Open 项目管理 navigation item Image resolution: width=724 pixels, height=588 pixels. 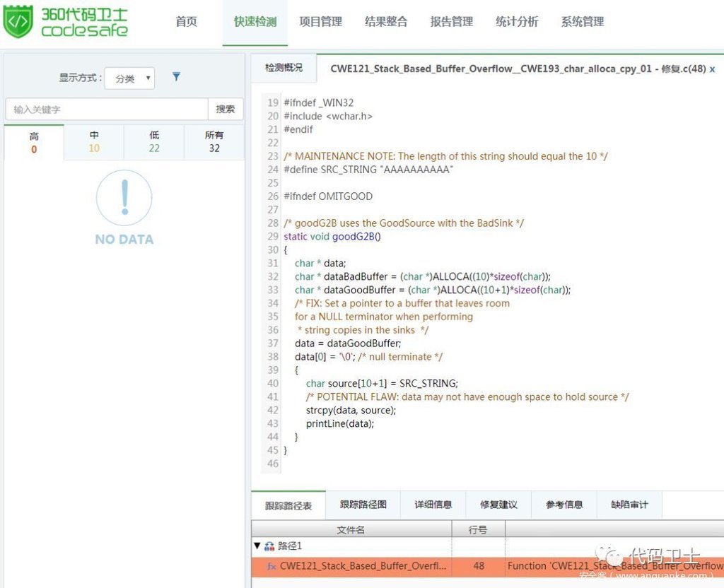[320, 22]
